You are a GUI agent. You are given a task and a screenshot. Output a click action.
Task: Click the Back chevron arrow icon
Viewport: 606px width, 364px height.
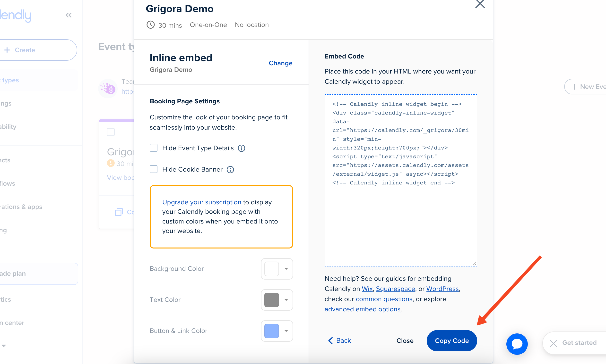coord(330,340)
